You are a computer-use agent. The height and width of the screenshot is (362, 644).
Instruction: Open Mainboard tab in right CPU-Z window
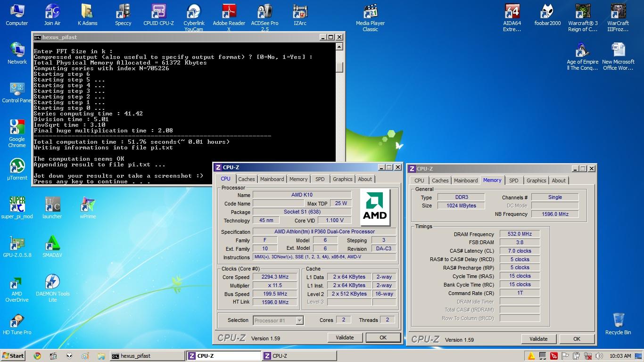466,181
